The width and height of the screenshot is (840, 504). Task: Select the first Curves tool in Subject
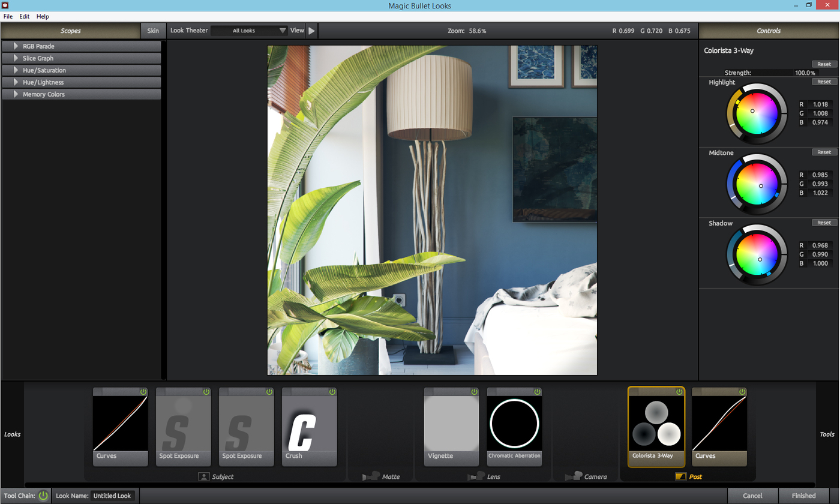120,427
